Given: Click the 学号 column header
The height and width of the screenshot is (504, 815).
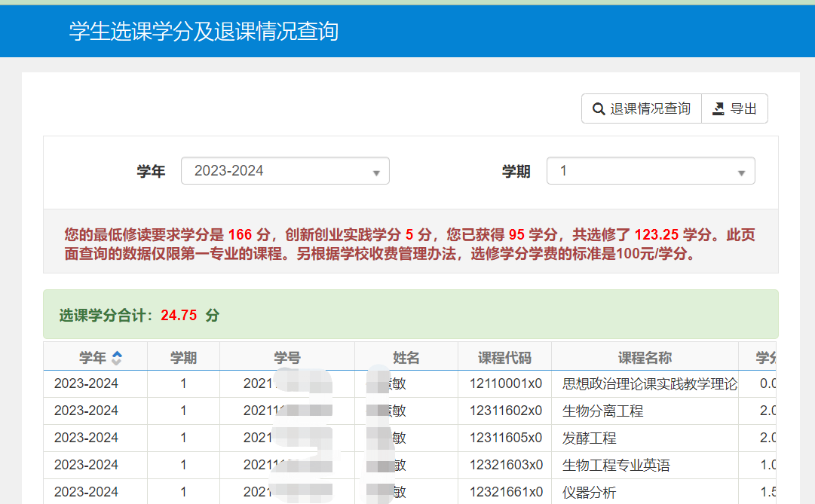Looking at the screenshot, I should [x=286, y=358].
